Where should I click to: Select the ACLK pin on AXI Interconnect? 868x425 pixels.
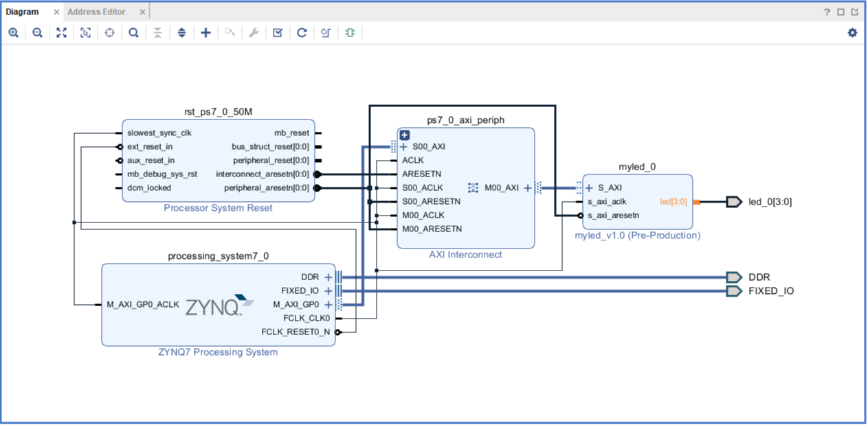[413, 161]
